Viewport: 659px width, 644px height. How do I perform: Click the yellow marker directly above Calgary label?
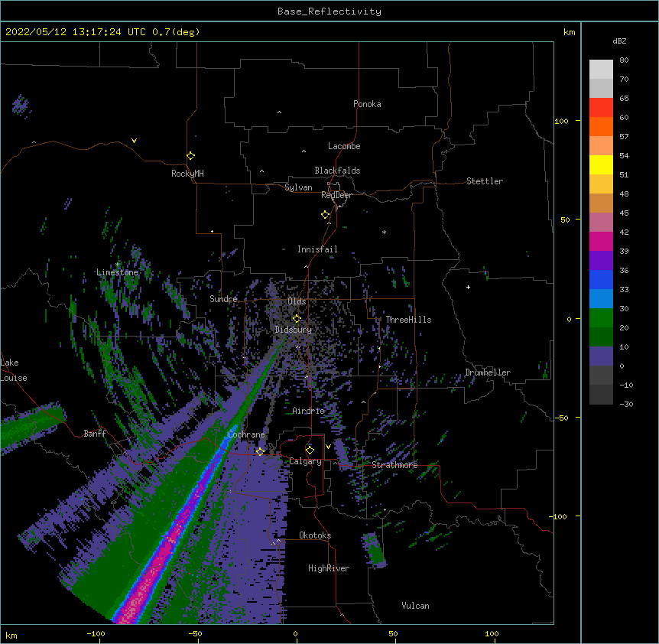(x=310, y=450)
